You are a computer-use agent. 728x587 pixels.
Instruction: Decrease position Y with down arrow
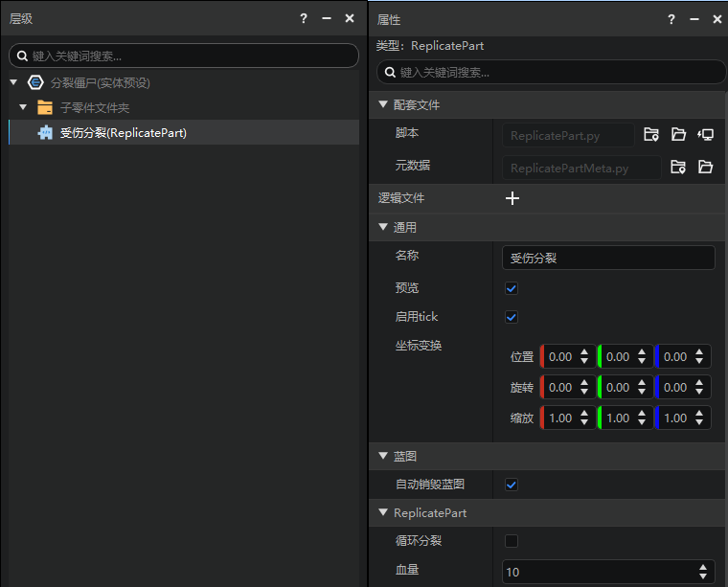pyautogui.click(x=642, y=361)
